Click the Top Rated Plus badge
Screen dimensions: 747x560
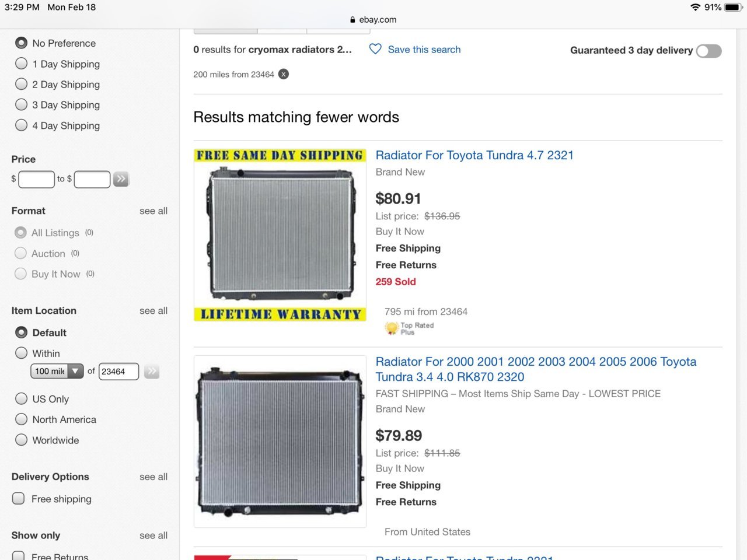pos(410,328)
